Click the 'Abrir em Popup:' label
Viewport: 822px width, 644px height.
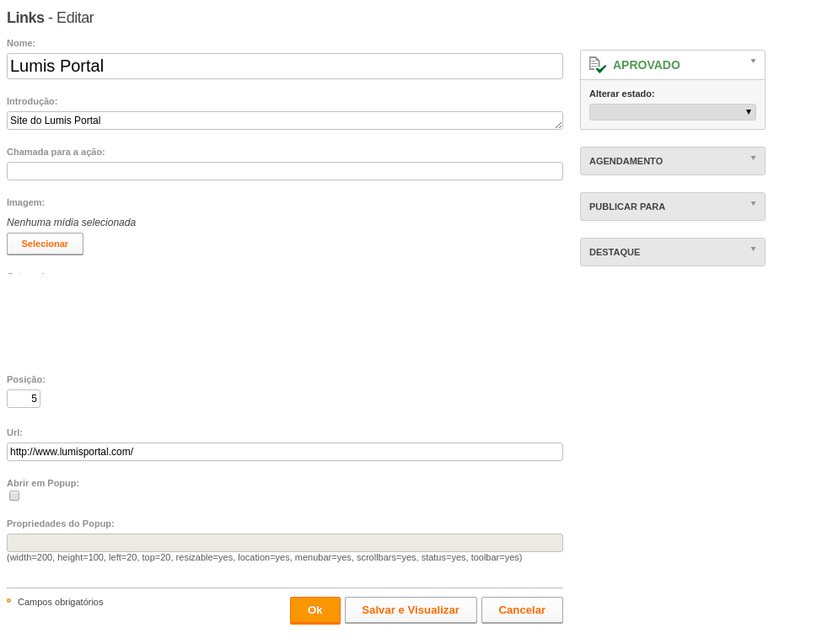click(43, 483)
